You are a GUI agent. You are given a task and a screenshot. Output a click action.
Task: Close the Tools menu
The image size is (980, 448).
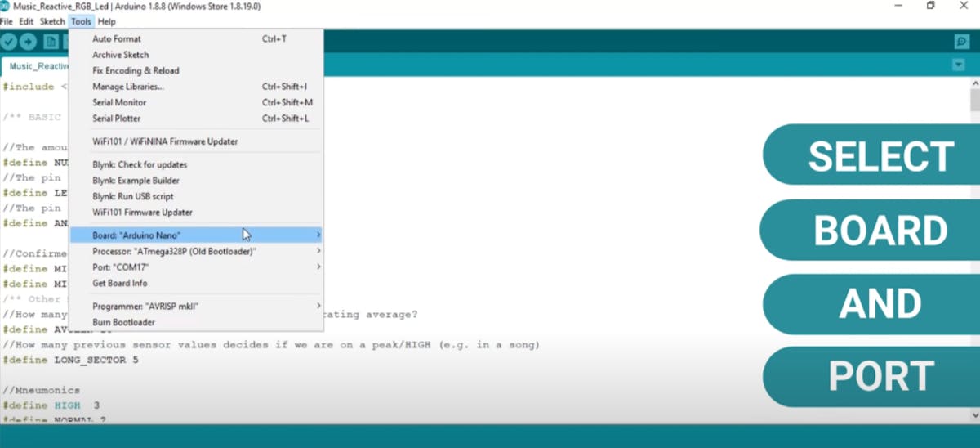pyautogui.click(x=81, y=21)
